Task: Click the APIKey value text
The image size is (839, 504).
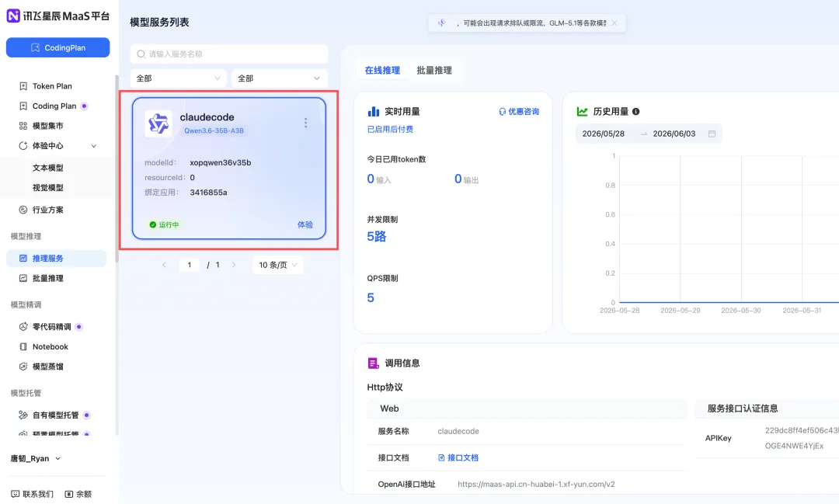Action: (x=801, y=438)
